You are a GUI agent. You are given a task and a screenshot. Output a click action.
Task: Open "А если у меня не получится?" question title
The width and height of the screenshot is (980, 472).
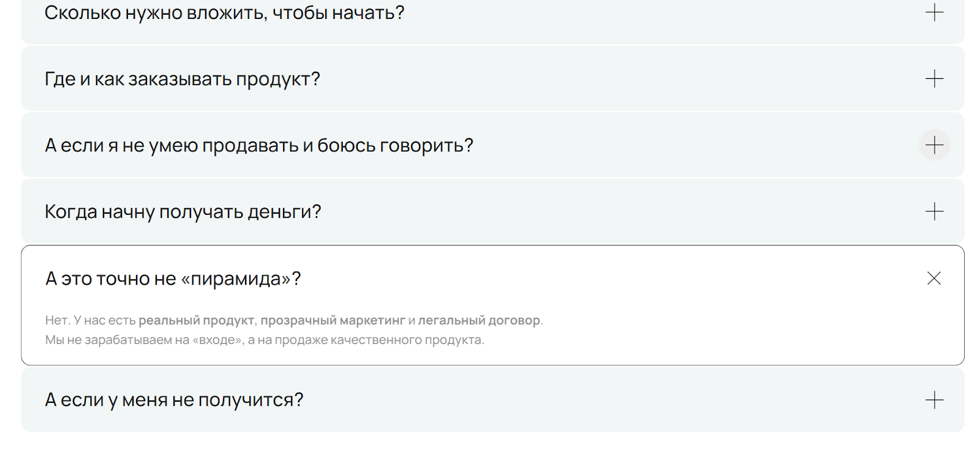pos(174,400)
